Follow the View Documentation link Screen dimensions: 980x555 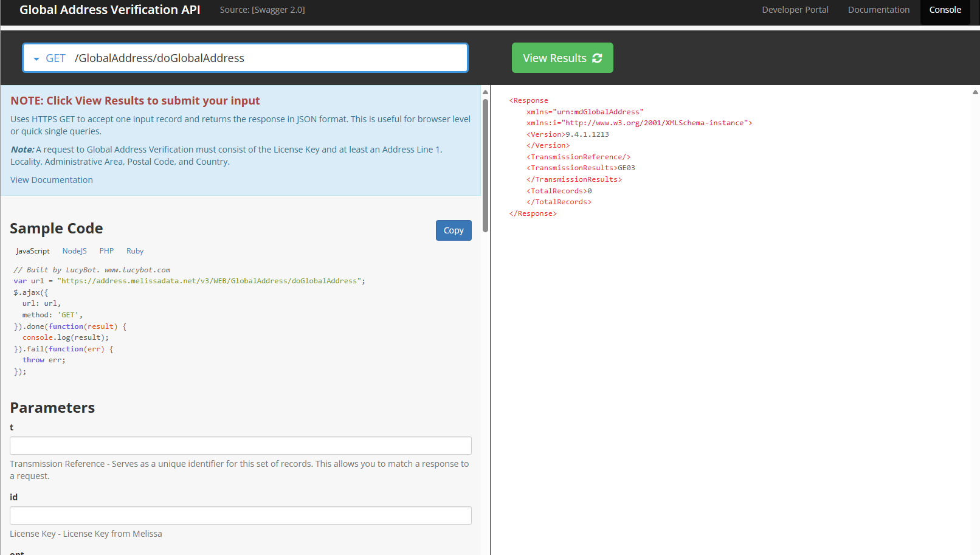click(x=52, y=180)
